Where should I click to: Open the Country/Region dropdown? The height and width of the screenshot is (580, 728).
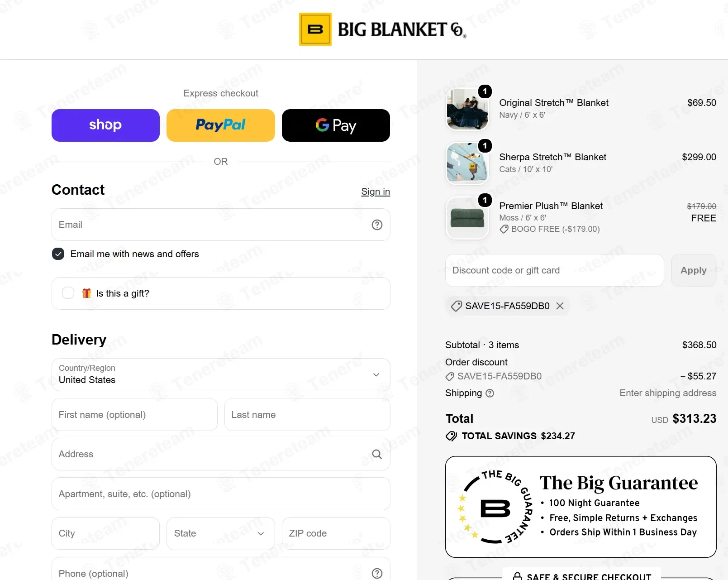click(x=221, y=375)
